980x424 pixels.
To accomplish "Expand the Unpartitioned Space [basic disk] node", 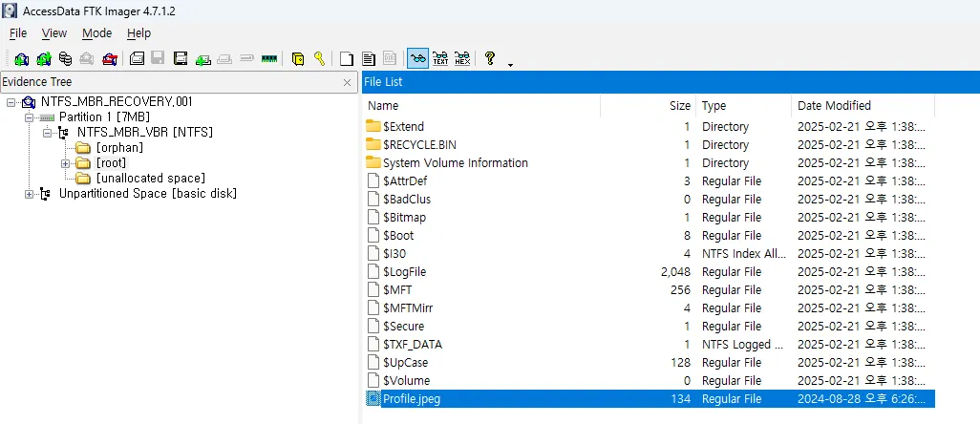I will [29, 194].
